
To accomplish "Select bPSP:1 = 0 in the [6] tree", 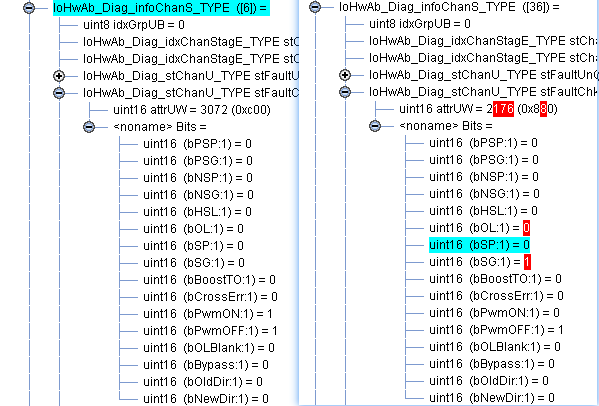I will tap(198, 144).
